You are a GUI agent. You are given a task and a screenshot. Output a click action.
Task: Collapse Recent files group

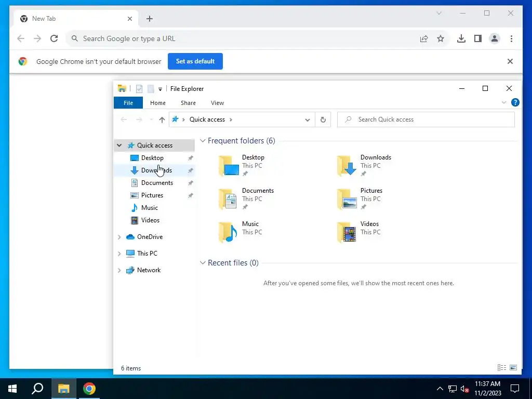click(x=203, y=262)
